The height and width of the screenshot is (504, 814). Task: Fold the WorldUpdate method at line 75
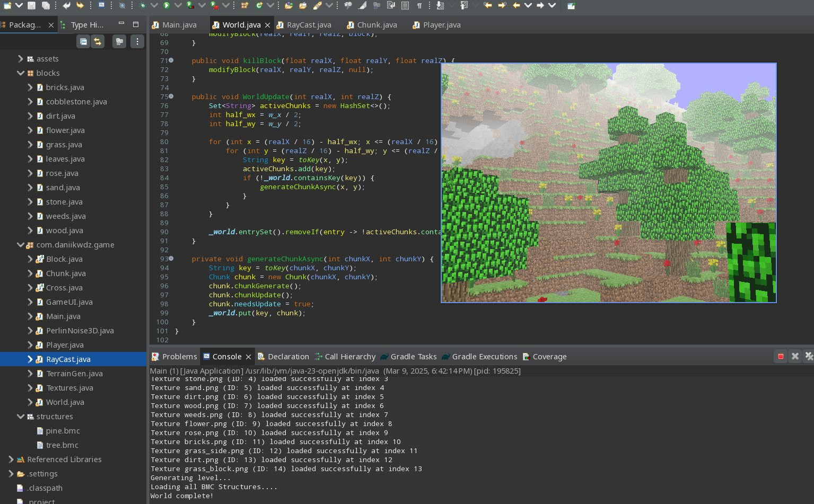[x=171, y=96]
